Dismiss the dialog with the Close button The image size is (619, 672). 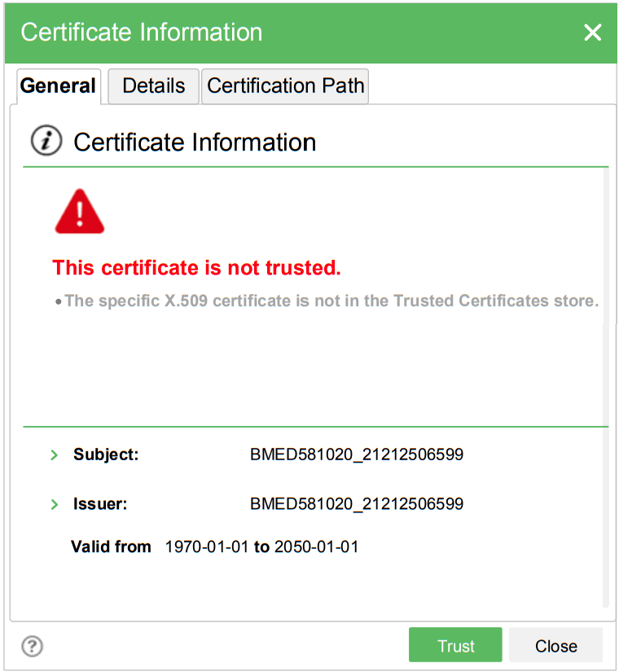(x=555, y=645)
